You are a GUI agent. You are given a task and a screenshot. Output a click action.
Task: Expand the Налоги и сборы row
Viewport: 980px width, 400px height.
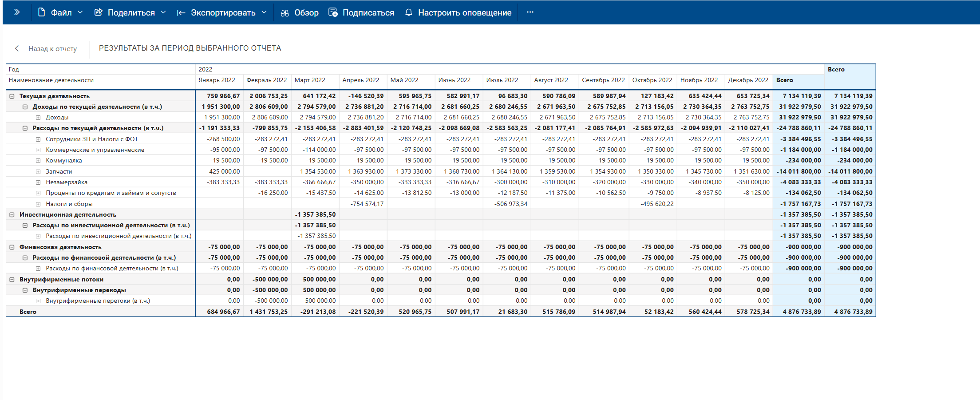click(x=38, y=204)
